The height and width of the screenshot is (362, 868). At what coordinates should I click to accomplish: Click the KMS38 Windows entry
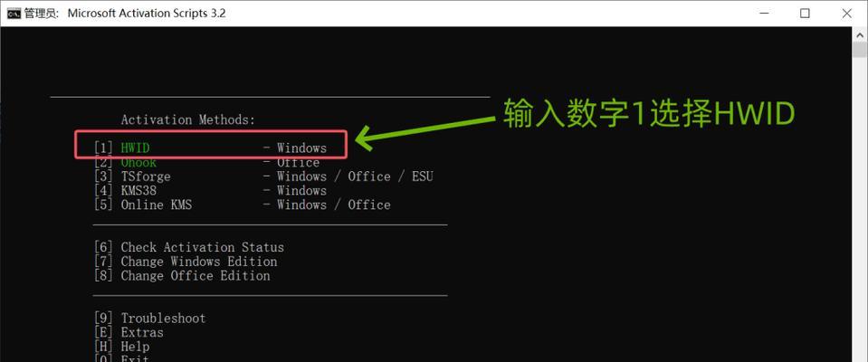210,190
